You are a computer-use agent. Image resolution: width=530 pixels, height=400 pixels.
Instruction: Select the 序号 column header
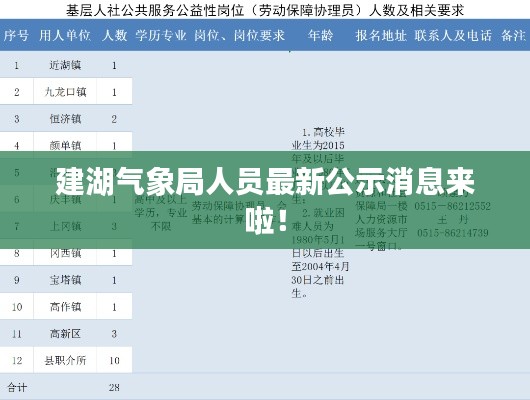click(16, 36)
